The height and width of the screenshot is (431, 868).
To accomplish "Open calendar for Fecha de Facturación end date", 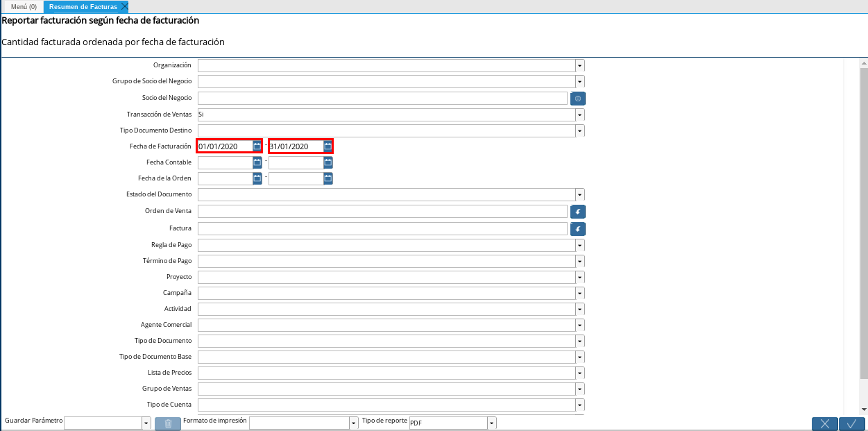I will pyautogui.click(x=327, y=146).
